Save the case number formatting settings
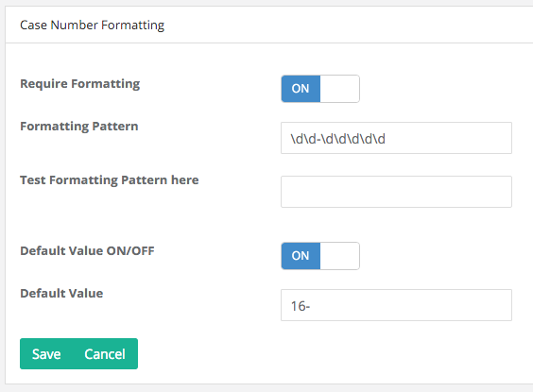This screenshot has height=392, width=533. coord(46,354)
